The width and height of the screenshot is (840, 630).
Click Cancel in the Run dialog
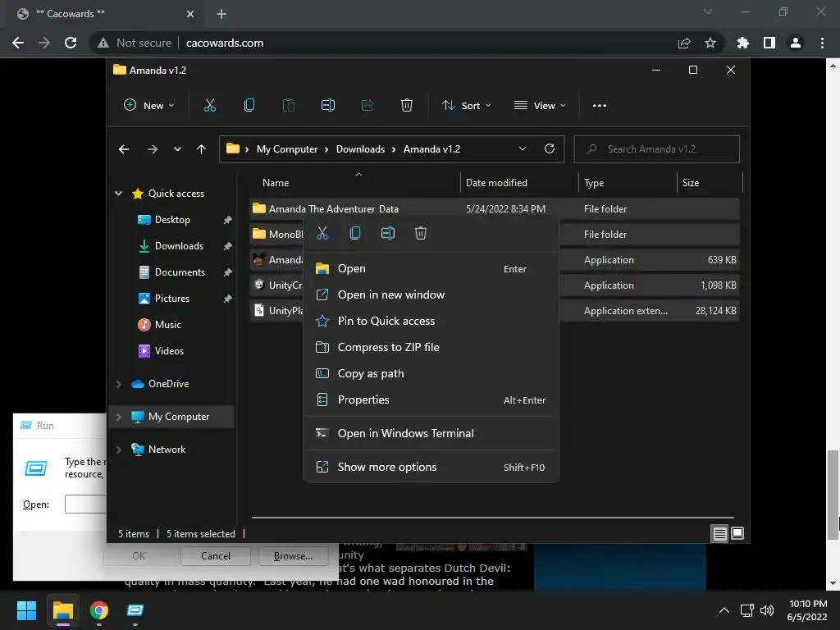216,556
